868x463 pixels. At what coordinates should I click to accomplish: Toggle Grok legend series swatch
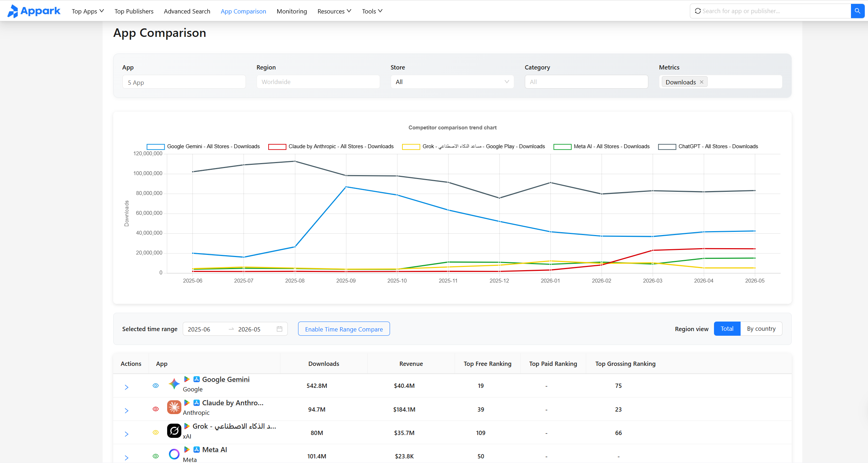[411, 147]
